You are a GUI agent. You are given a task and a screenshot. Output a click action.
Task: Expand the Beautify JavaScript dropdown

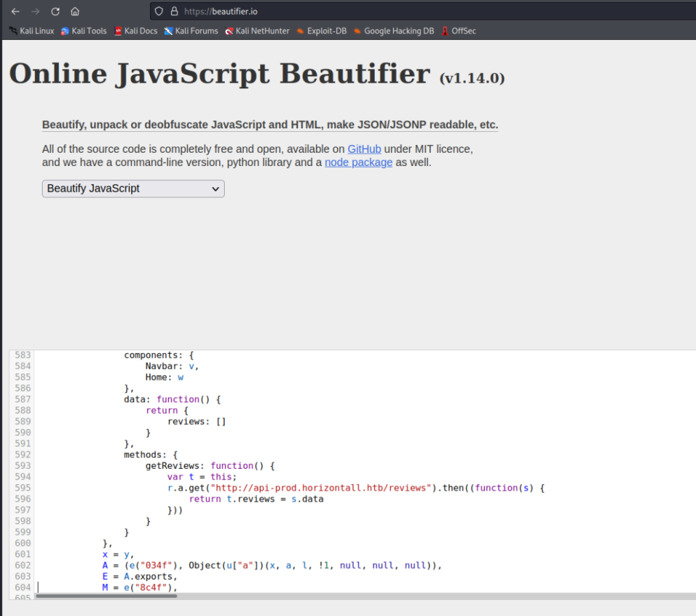pos(133,188)
